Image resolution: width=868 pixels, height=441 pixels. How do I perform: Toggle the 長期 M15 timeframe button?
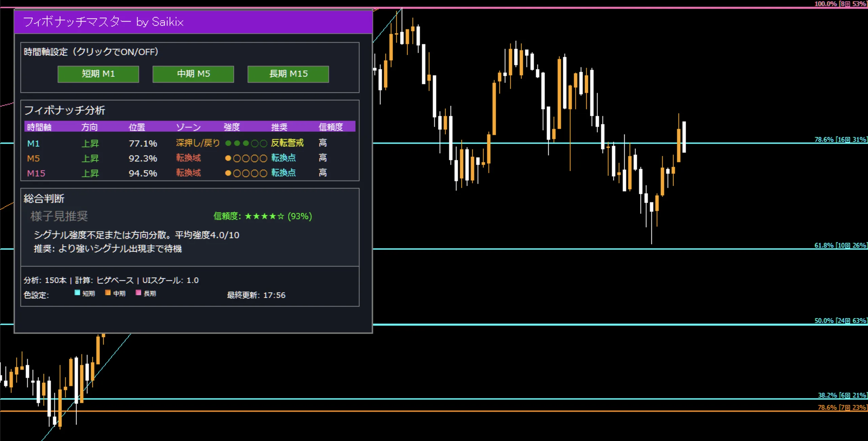[x=288, y=74]
